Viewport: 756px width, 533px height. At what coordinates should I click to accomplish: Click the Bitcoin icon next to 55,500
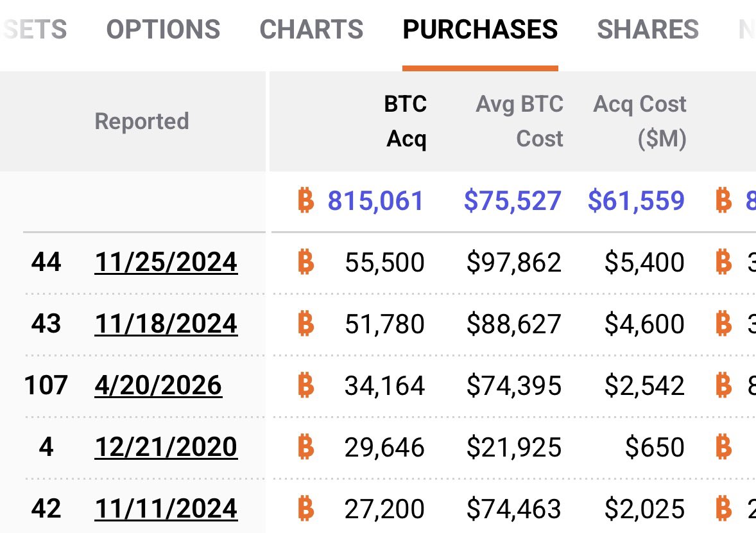[x=306, y=262]
